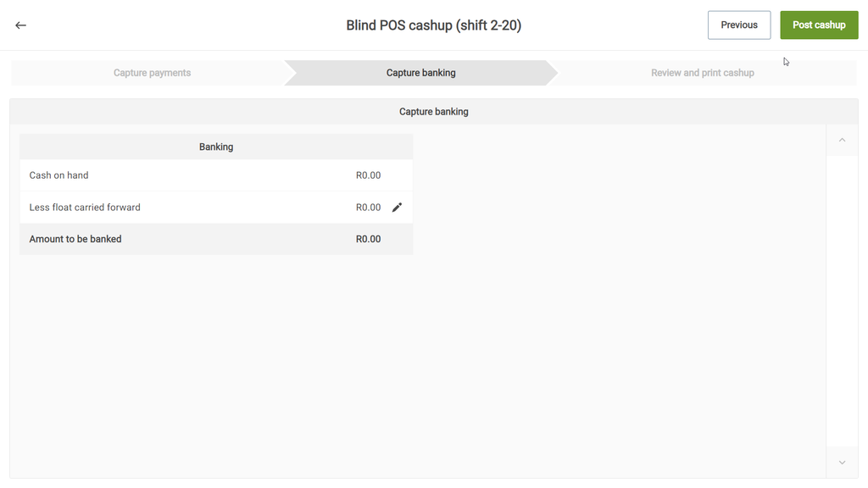
Task: Click the Cash on hand R0.00 value
Action: pos(368,175)
